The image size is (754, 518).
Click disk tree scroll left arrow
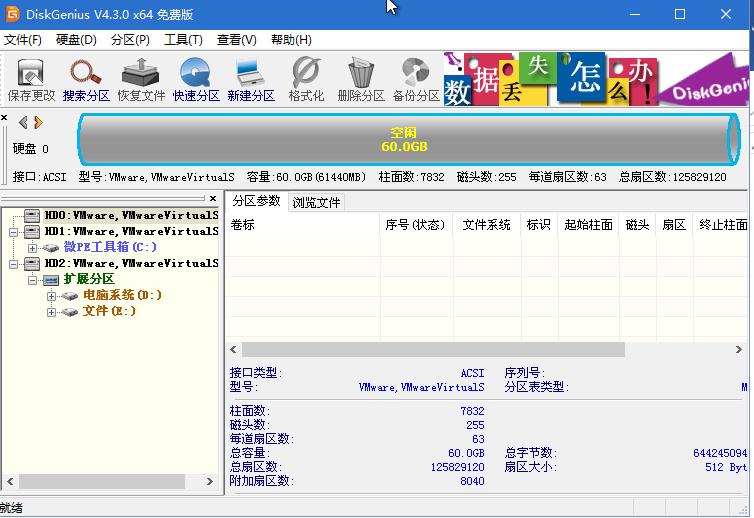tap(10, 481)
